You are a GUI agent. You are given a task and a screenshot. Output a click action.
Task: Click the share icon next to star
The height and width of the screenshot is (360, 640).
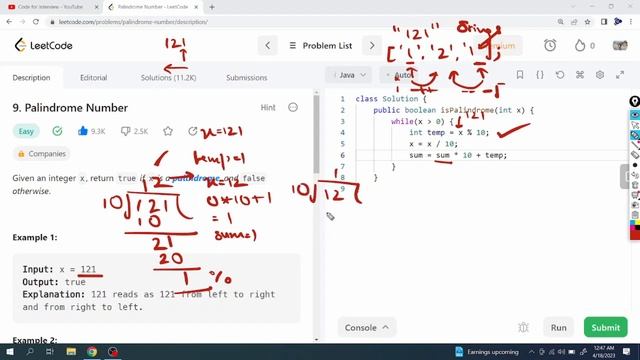point(193,131)
